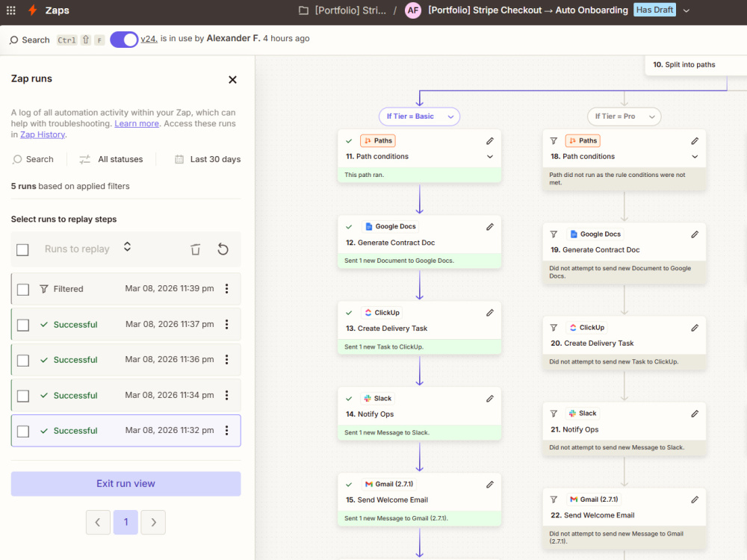
Task: Open the If Tier = Pro path dropdown
Action: click(x=624, y=116)
